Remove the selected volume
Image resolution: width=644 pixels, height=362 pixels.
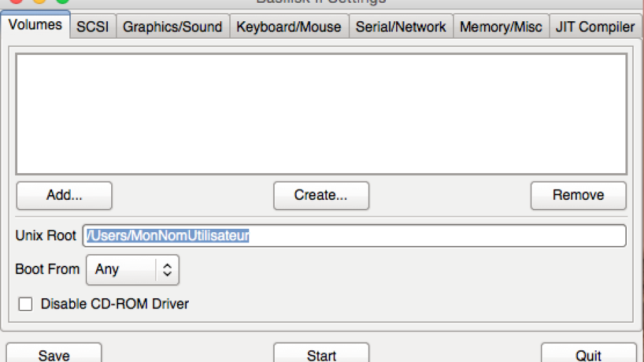[x=578, y=196]
